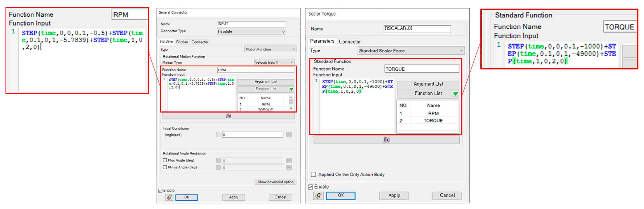
Task: Click the Angle(rad) value field
Action: tap(253, 135)
